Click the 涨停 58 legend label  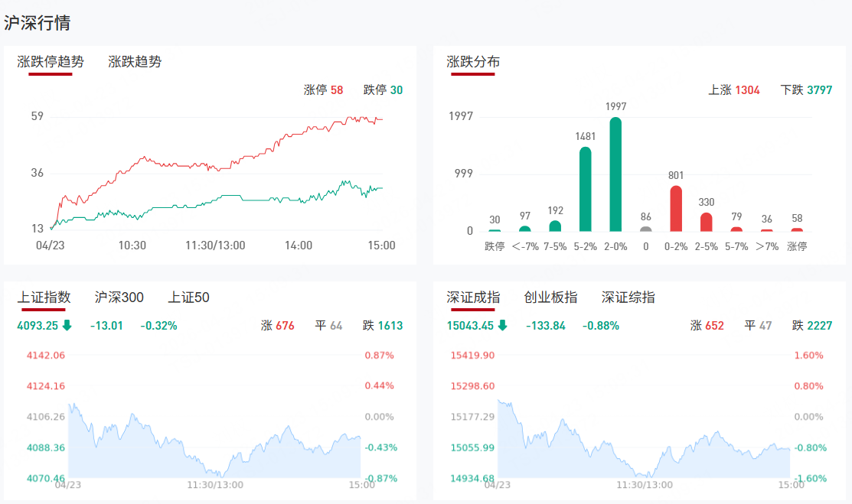click(323, 90)
